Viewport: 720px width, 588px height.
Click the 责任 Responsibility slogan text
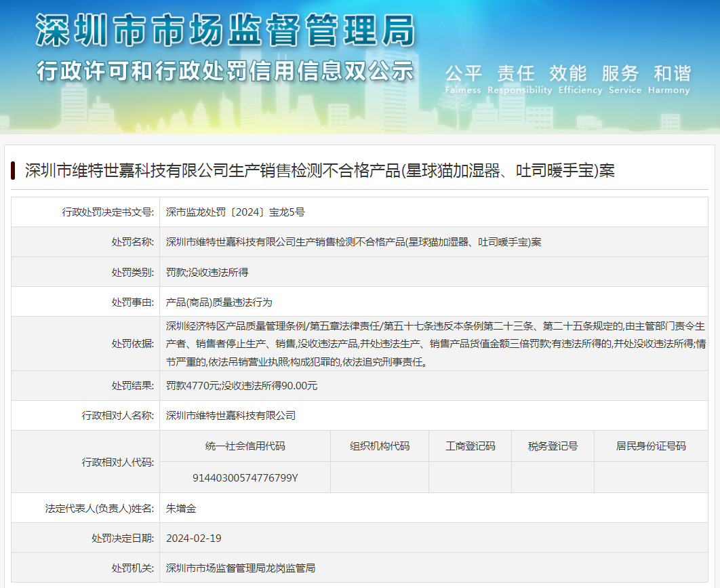519,79
